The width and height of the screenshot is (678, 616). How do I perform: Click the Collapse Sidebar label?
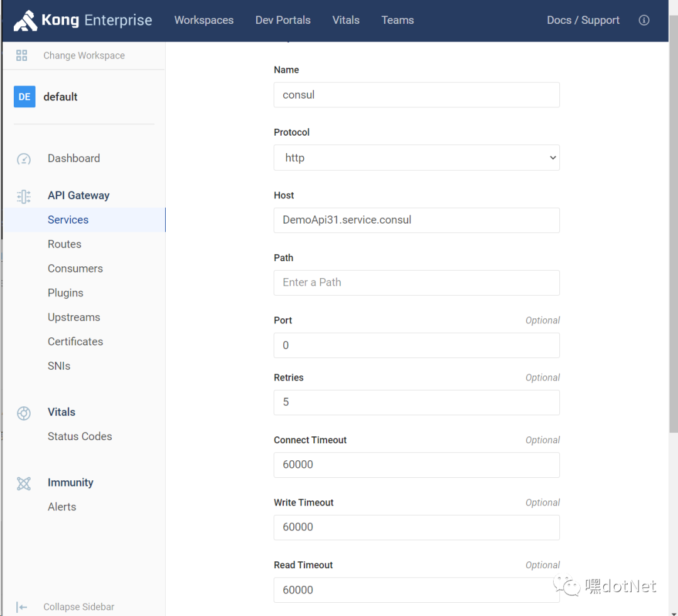[x=78, y=607]
